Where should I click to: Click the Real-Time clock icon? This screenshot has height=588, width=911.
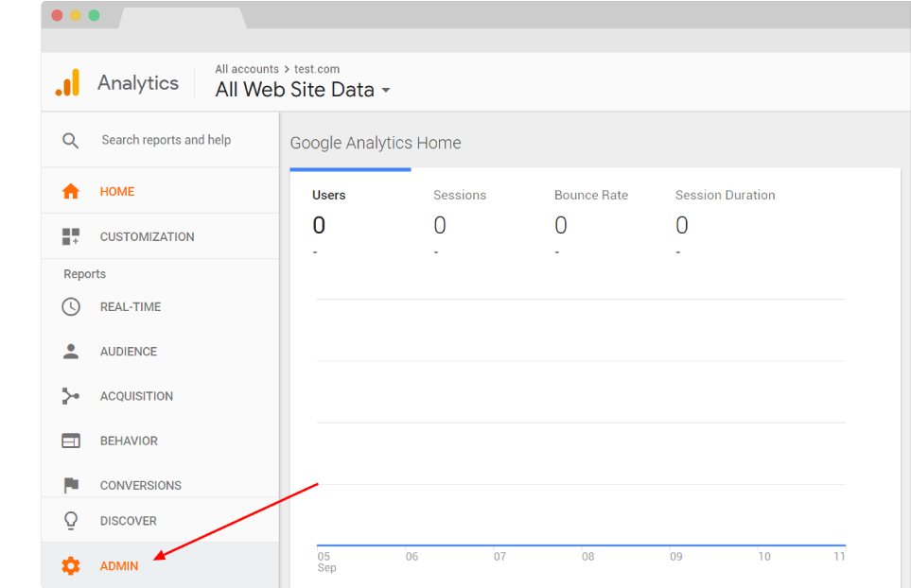71,306
